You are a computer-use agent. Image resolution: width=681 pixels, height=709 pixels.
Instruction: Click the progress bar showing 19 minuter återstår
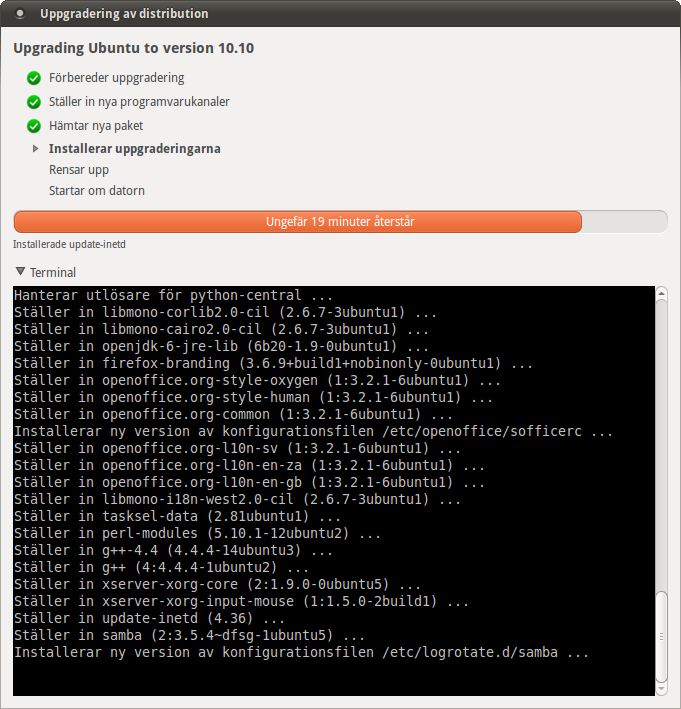pos(340,222)
